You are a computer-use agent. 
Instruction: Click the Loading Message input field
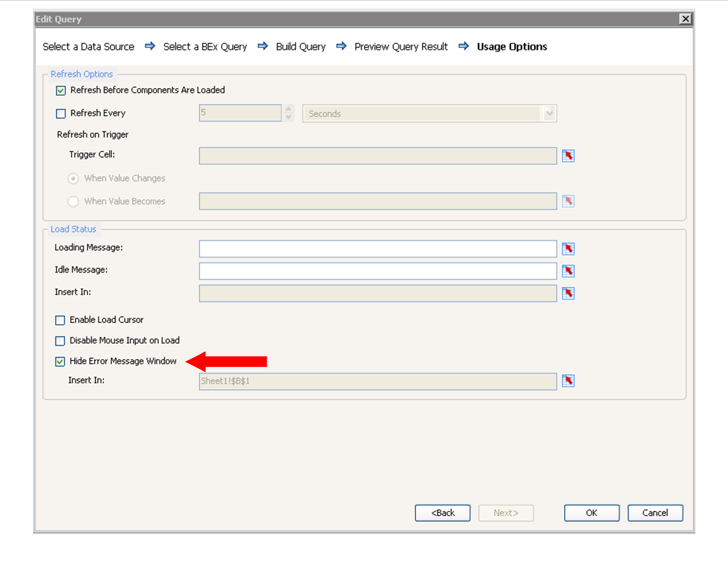click(x=378, y=249)
